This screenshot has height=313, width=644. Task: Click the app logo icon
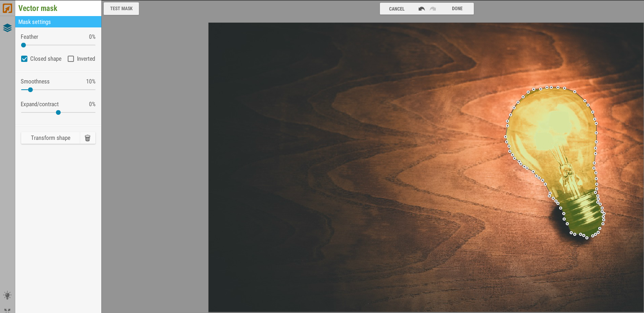coord(7,8)
